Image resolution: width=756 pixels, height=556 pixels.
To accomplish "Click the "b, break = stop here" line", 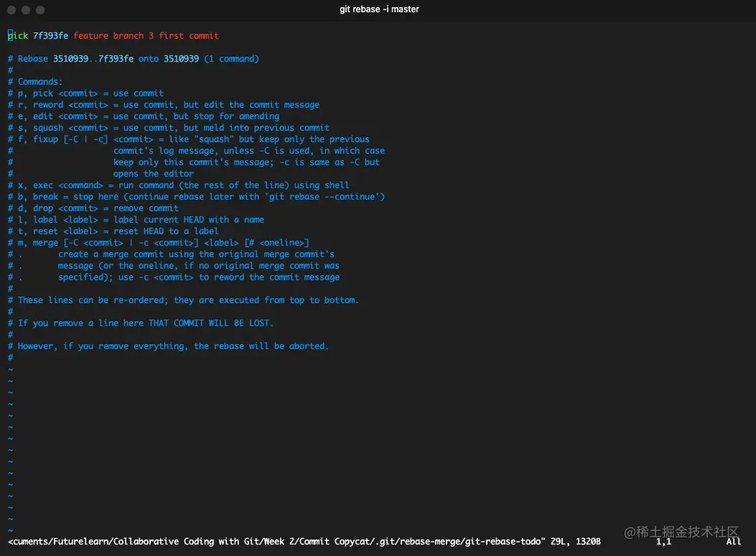I will point(196,198).
